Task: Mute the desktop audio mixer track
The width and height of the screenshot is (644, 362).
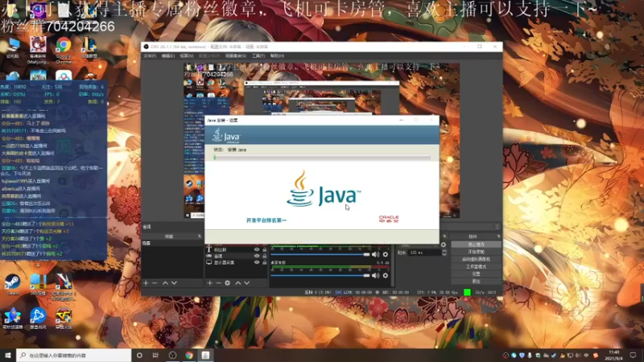Action: [375, 275]
